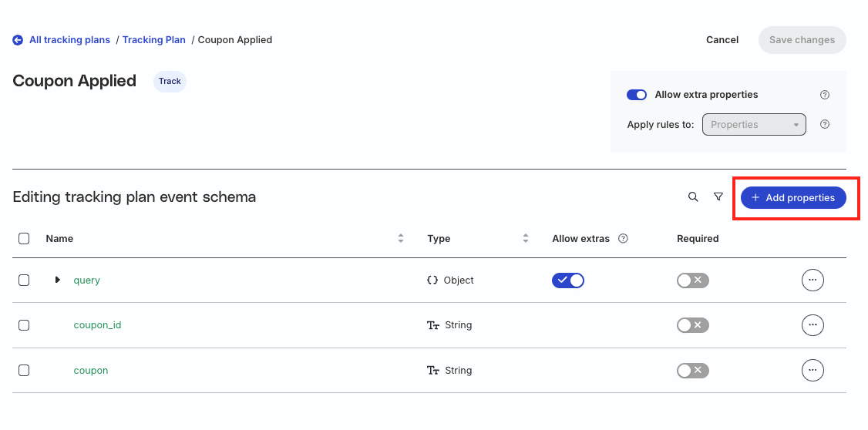This screenshot has width=868, height=430.
Task: Click help icon next to Allow extra properties
Action: coord(825,95)
